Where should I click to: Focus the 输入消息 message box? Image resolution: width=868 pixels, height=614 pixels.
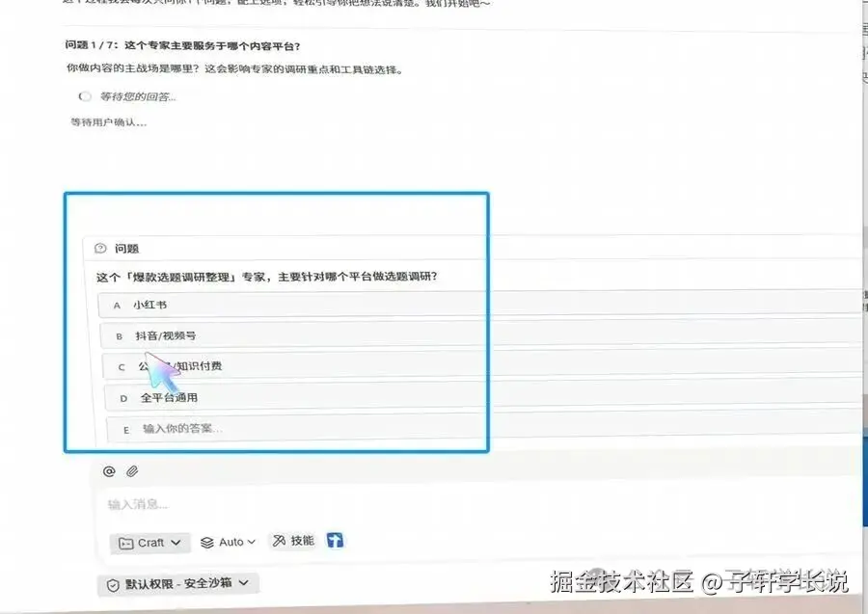click(x=476, y=504)
